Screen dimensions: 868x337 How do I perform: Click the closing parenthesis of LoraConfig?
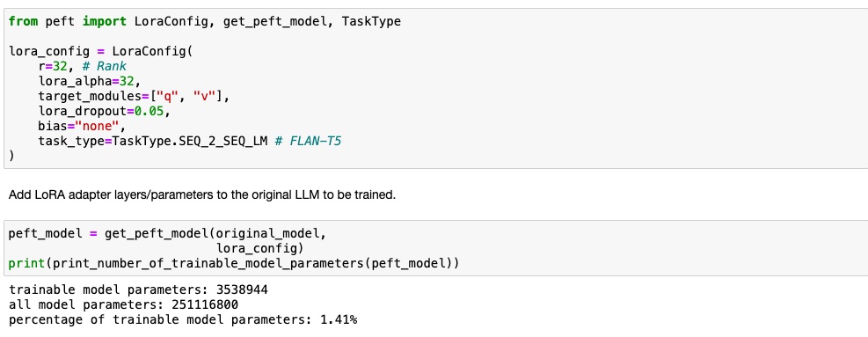coord(11,157)
